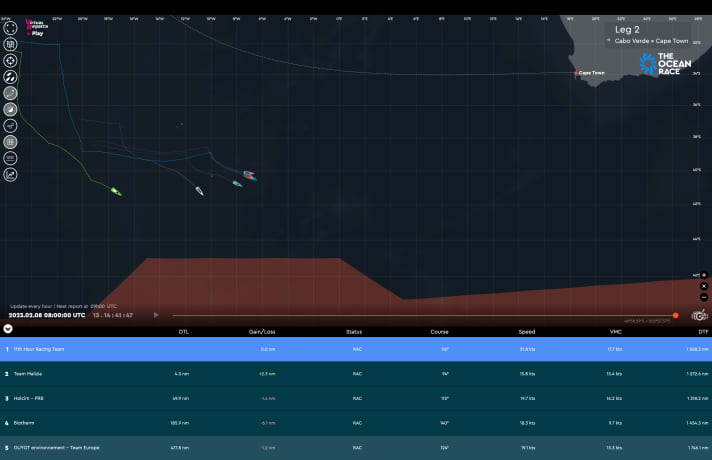
Task: Select GUYOT environnement - Team Europe row
Action: (x=356, y=448)
